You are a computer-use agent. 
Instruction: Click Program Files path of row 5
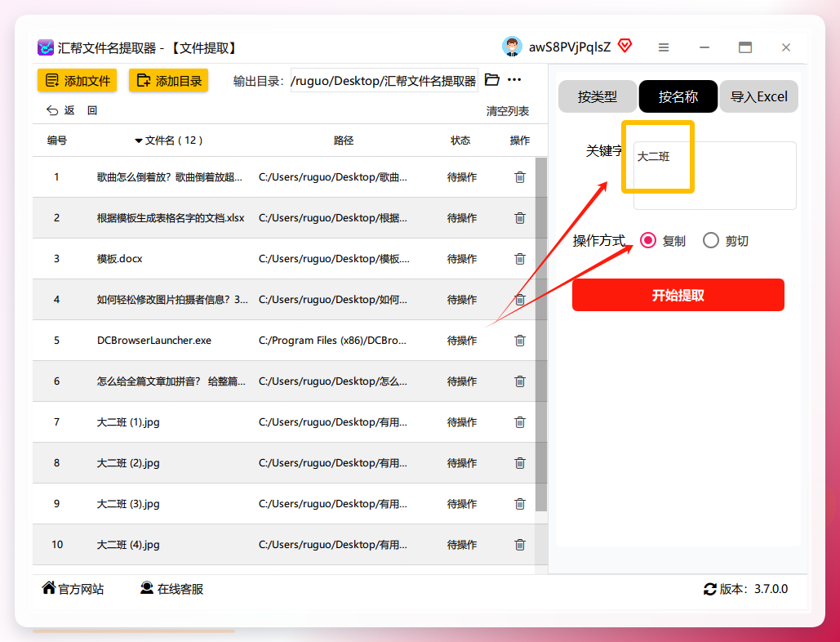tap(333, 341)
